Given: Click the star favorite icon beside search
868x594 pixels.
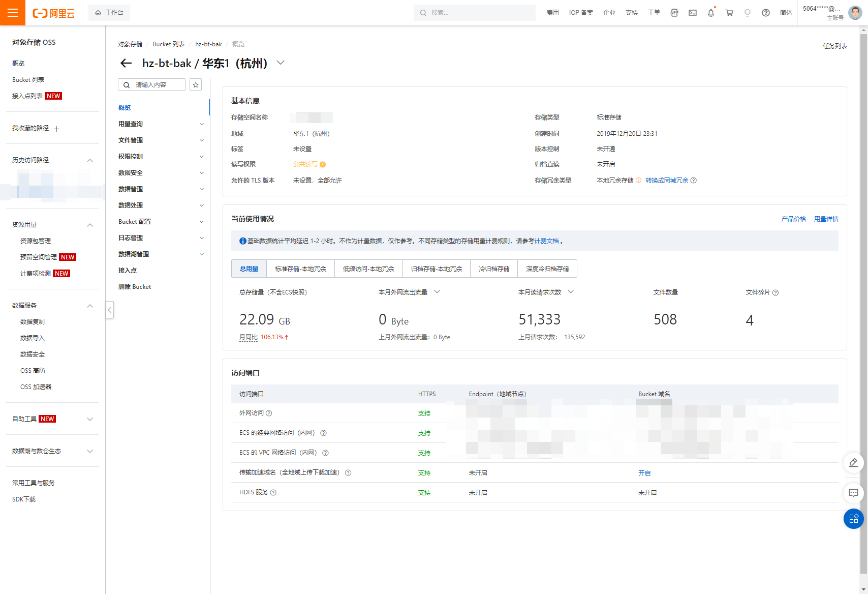Looking at the screenshot, I should 196,85.
